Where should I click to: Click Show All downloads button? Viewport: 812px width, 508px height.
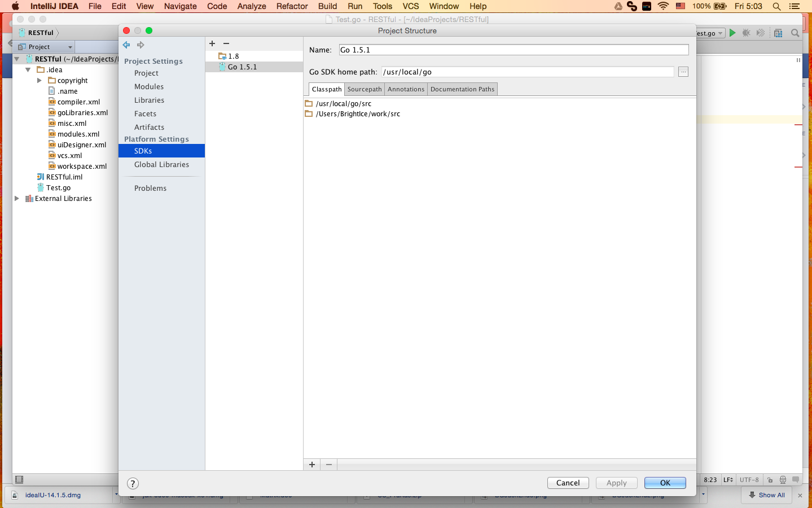coord(767,495)
